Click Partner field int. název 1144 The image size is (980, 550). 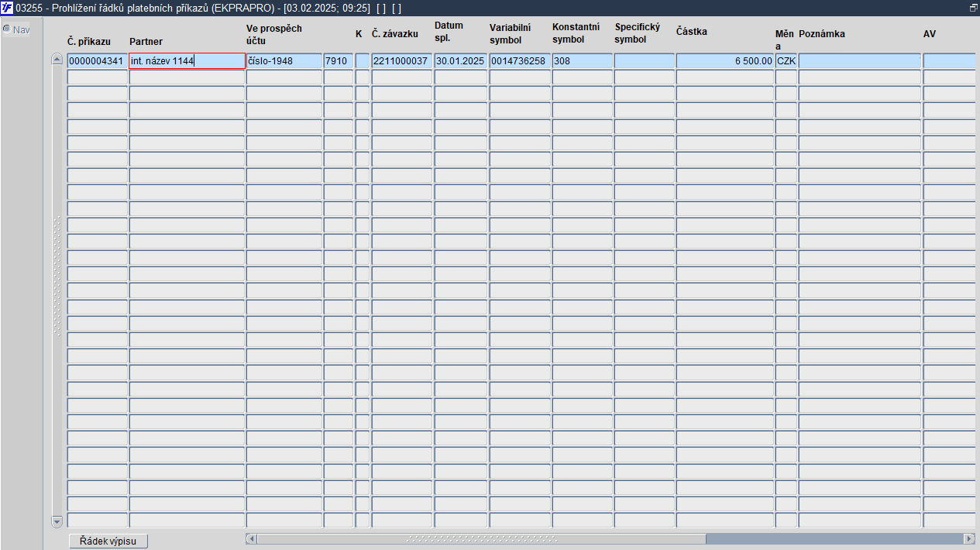(187, 60)
